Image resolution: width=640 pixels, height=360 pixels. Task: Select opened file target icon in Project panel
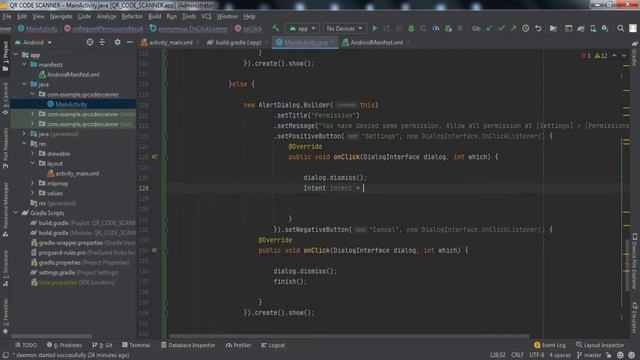pos(90,42)
